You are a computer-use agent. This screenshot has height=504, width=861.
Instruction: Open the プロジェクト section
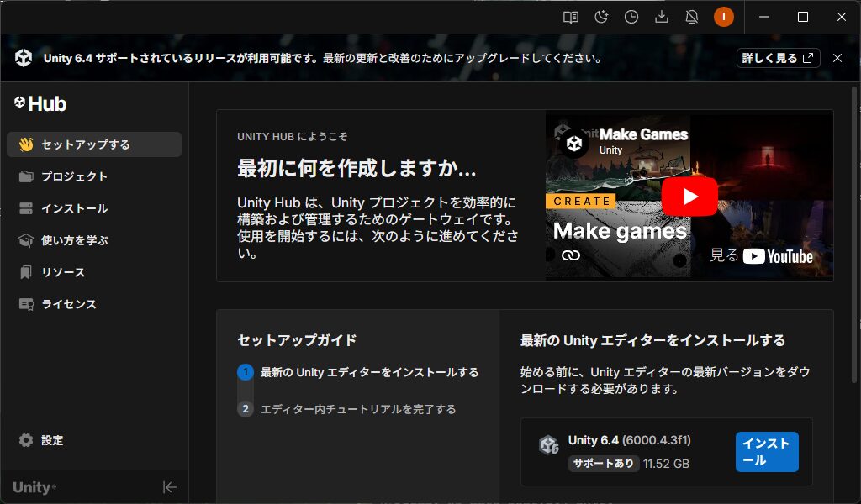pos(74,176)
